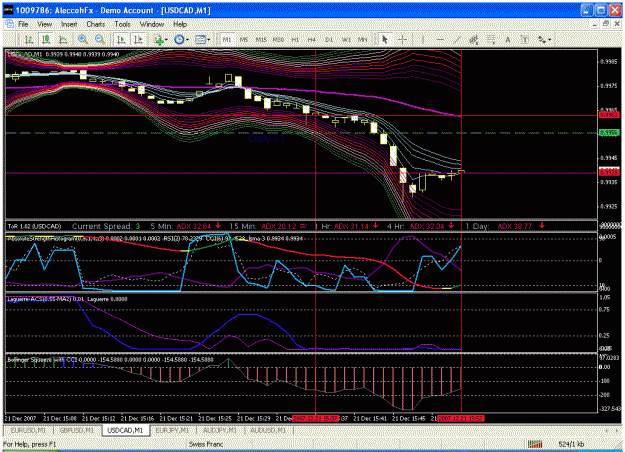The width and height of the screenshot is (625, 452).
Task: Select the candlestick chart icon
Action: click(x=46, y=39)
